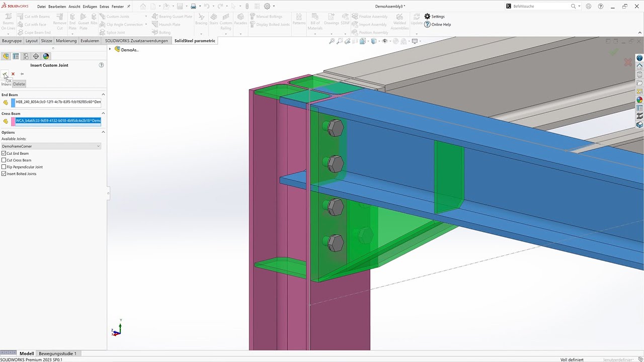Enable Cut Cross Beam checkbox
This screenshot has width=644, height=362.
point(4,160)
